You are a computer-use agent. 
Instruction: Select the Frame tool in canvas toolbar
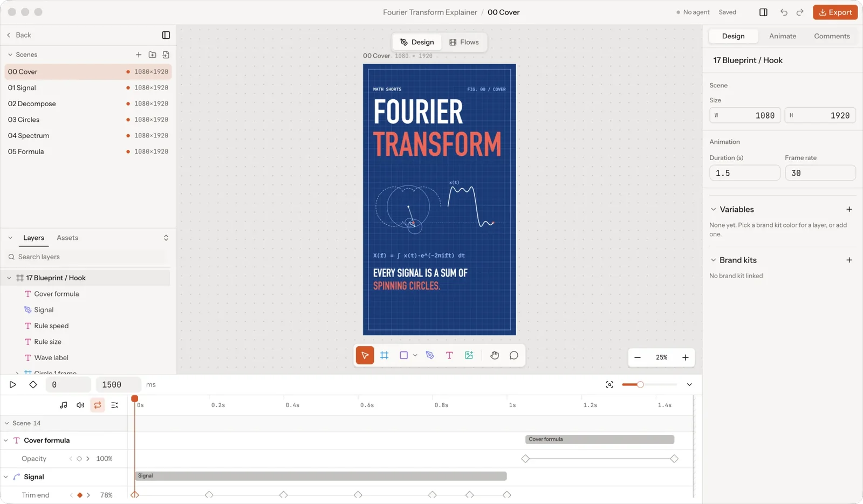pos(384,355)
